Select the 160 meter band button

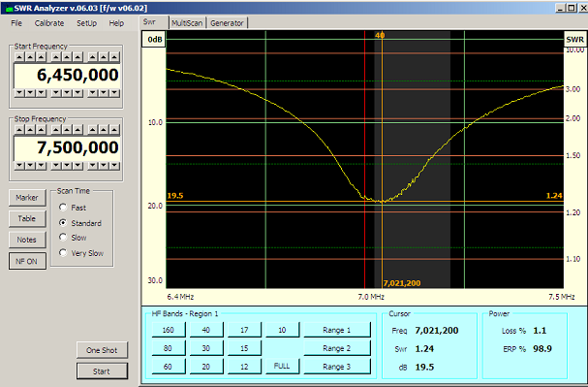169,330
